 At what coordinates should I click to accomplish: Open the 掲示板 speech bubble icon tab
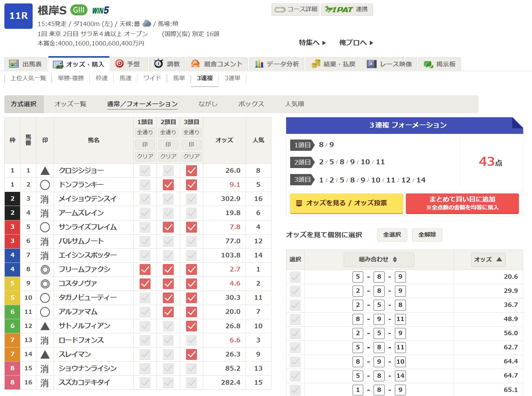pyautogui.click(x=428, y=64)
